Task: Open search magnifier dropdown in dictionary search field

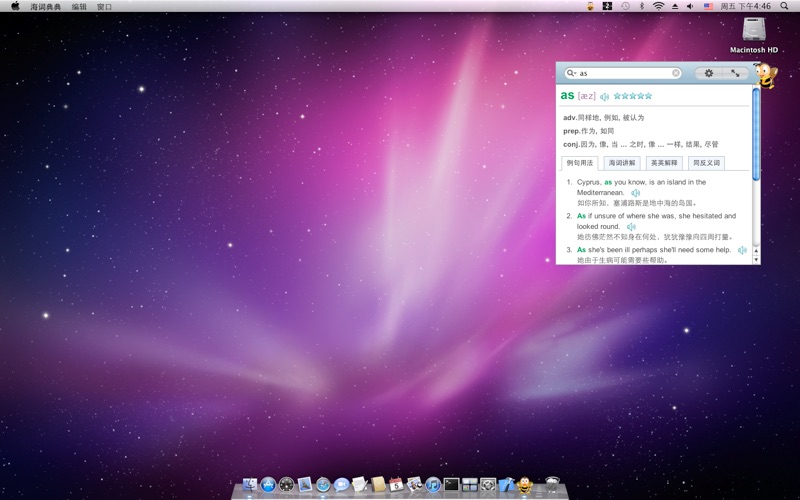Action: coord(571,73)
